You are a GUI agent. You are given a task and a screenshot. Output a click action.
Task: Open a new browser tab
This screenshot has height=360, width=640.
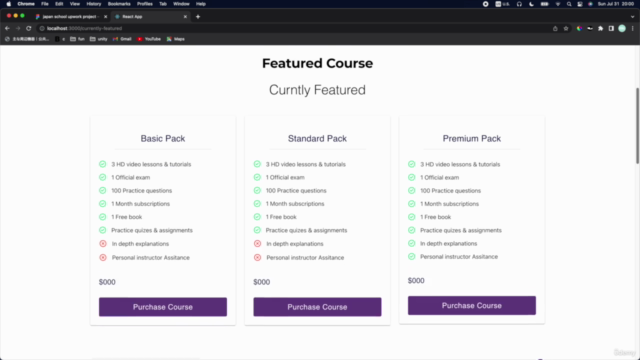pyautogui.click(x=198, y=17)
